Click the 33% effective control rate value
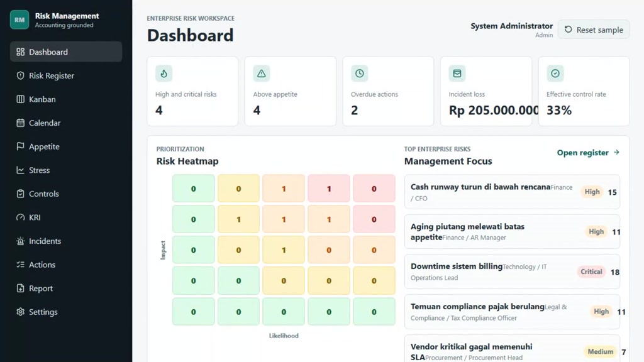Image resolution: width=644 pixels, height=362 pixels. pos(559,110)
